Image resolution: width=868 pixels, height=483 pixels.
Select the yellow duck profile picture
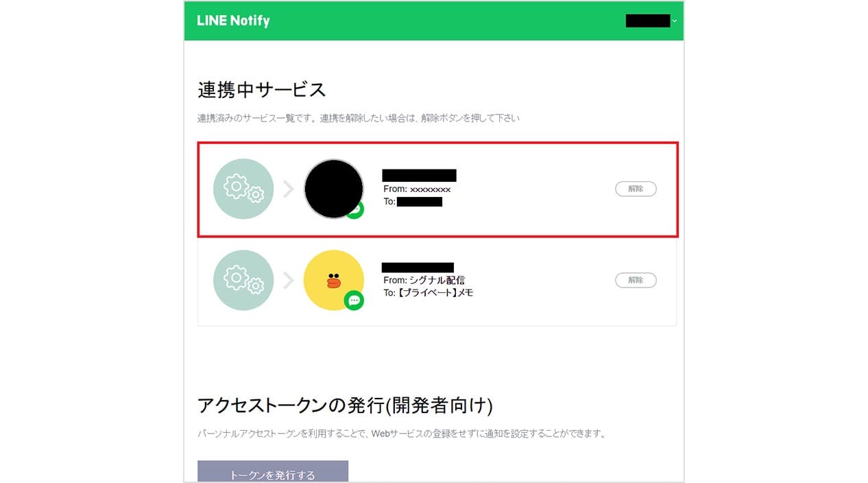click(334, 280)
